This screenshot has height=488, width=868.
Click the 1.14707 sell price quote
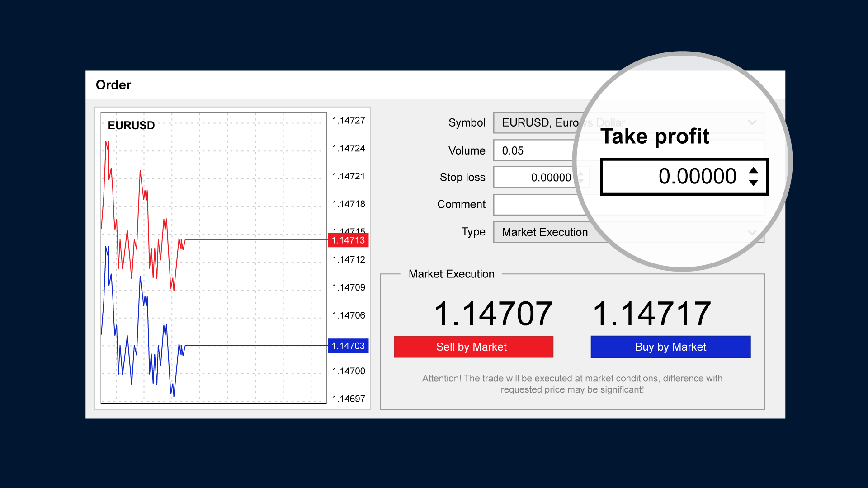pyautogui.click(x=493, y=314)
